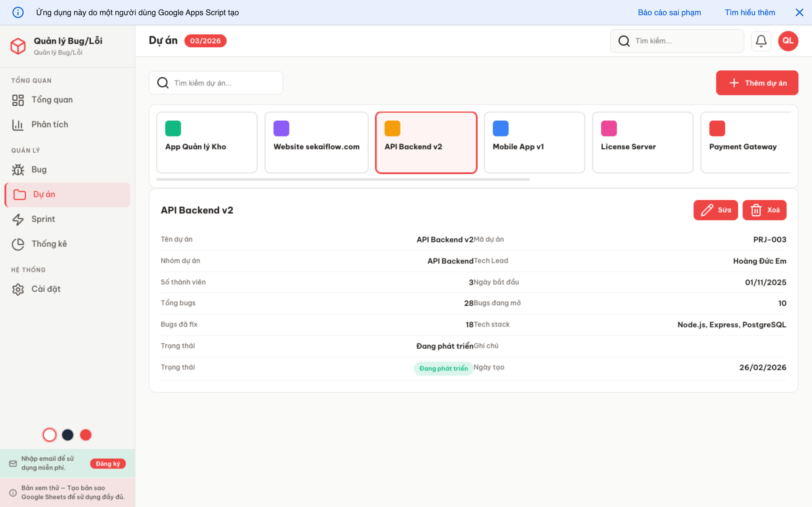Click the notification bell icon

tap(761, 41)
